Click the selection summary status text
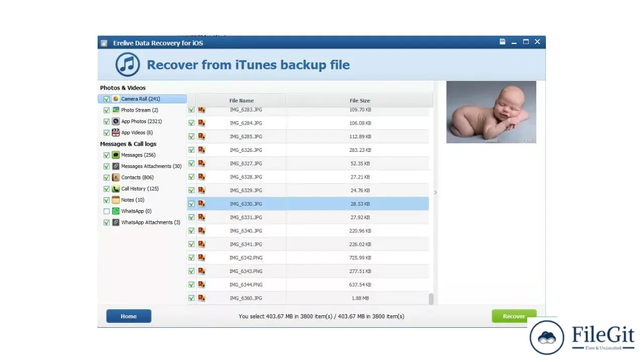The height and width of the screenshot is (362, 644). (x=321, y=316)
